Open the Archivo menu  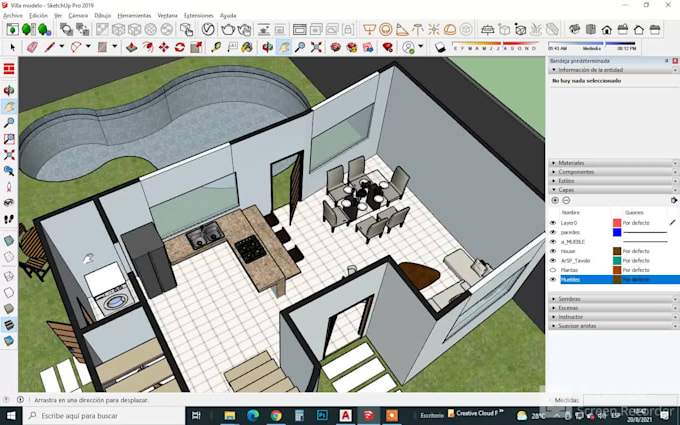(13, 16)
